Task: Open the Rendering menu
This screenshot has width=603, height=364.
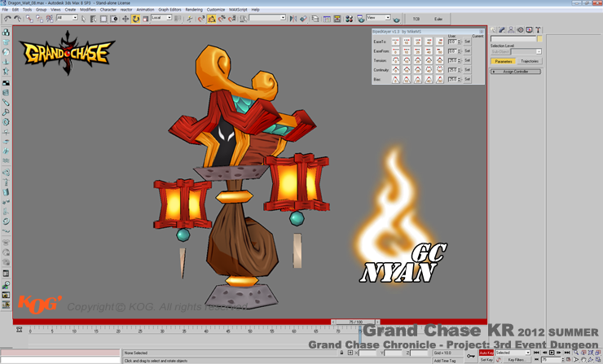Action: 194,10
